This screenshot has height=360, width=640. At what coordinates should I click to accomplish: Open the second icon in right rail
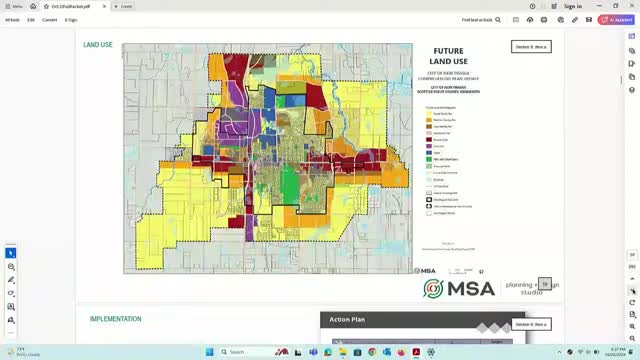[x=632, y=51]
